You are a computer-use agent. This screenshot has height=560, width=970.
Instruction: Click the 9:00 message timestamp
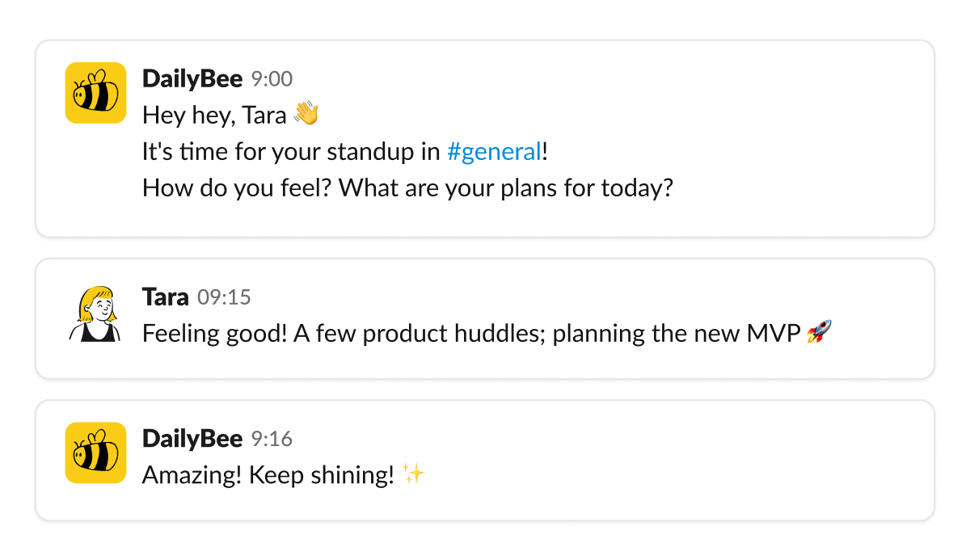pos(272,79)
